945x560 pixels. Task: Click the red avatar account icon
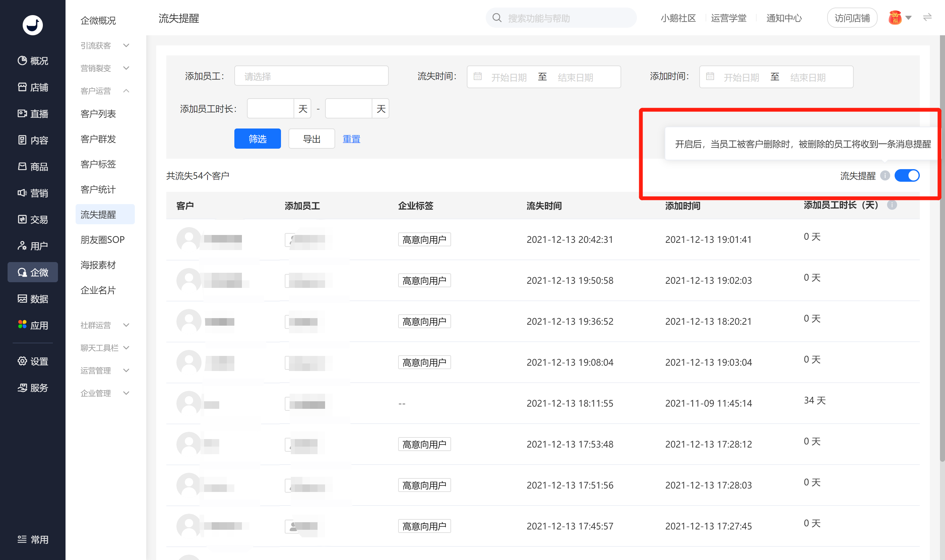pyautogui.click(x=895, y=18)
